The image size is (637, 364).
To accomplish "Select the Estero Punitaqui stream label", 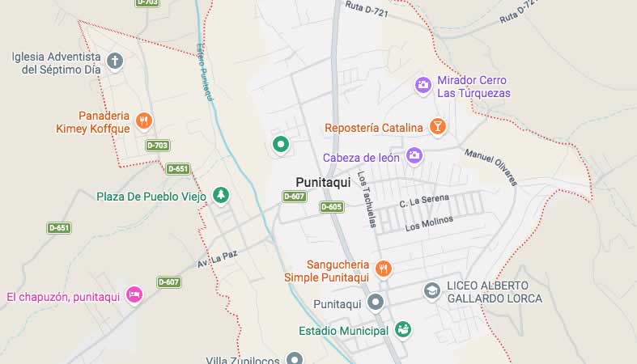I will point(204,72).
